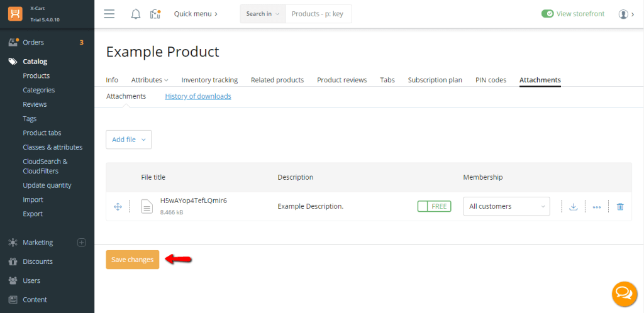Click the Orders sidebar icon

tap(13, 42)
